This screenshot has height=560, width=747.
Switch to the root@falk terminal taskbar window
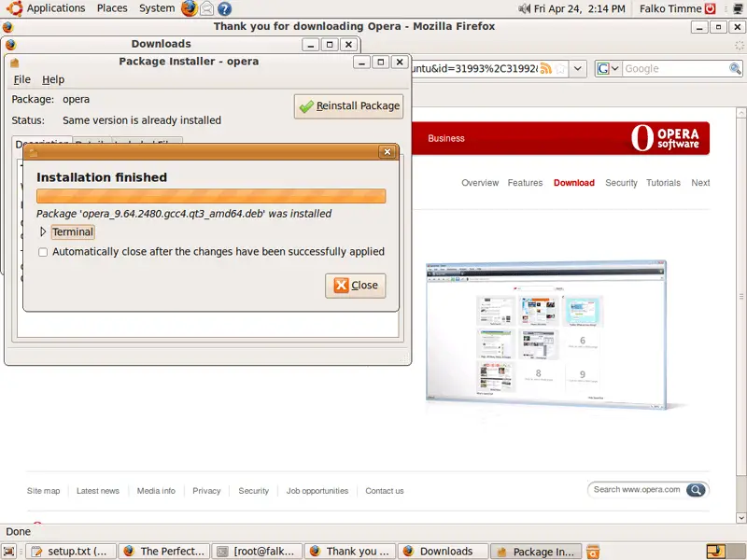pyautogui.click(x=257, y=552)
